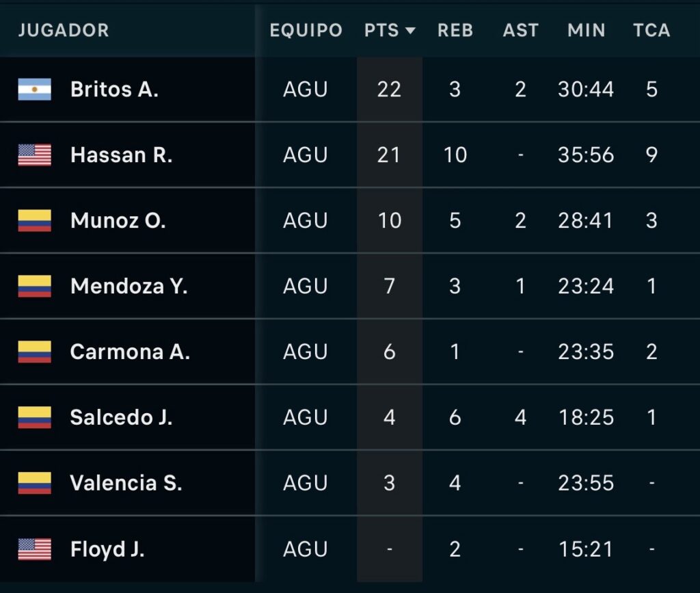Click the EQUIPO column header
The width and height of the screenshot is (700, 593).
coord(306,31)
